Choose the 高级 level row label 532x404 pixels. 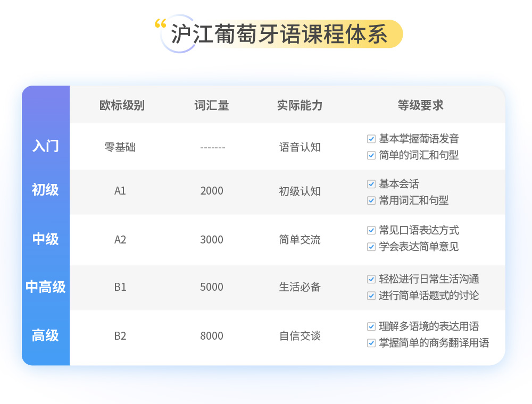(46, 336)
